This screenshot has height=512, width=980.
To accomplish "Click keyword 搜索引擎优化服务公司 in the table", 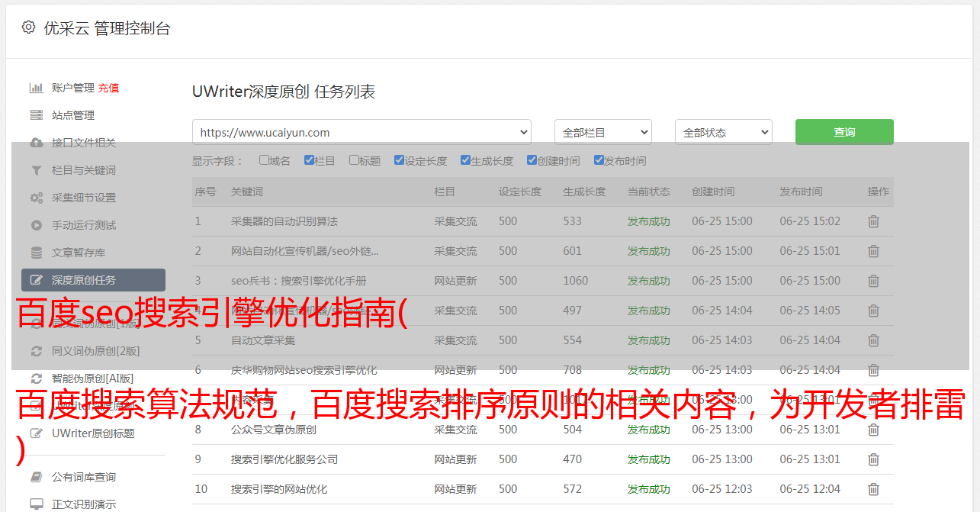I will click(284, 459).
